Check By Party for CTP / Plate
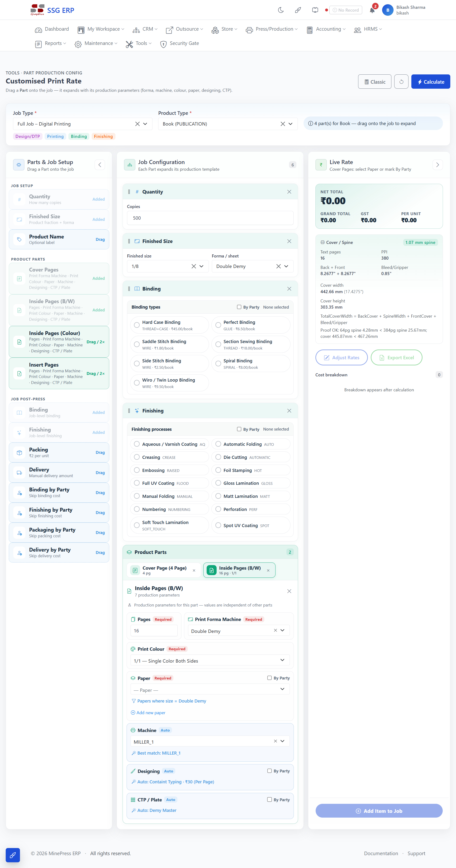456x868 pixels. pos(269,800)
